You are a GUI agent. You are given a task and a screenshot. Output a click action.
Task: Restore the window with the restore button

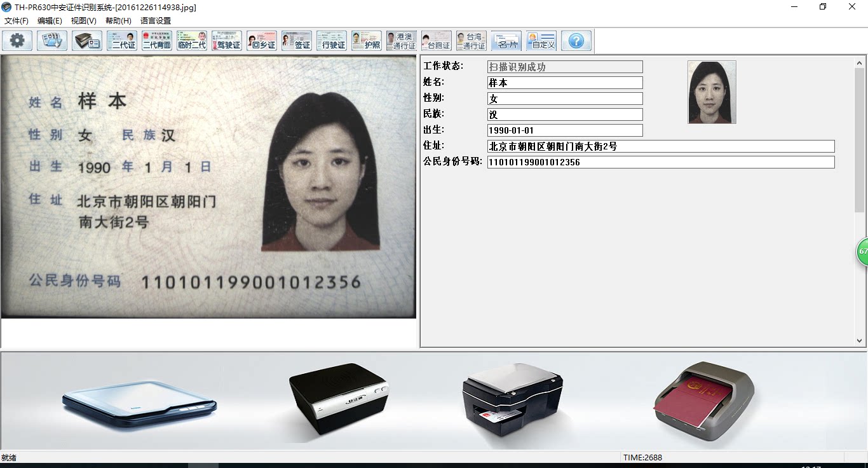[x=823, y=7]
